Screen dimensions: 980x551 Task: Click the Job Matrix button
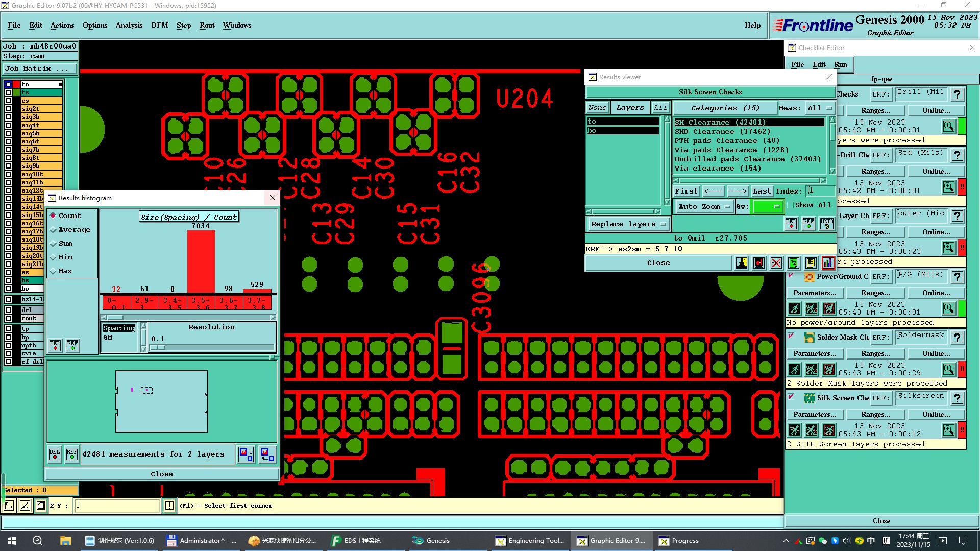tap(40, 69)
